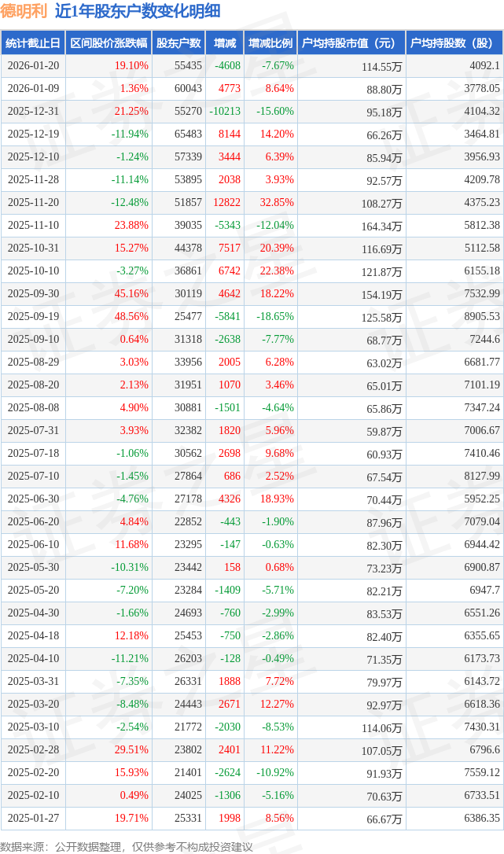Click the 户均持股市值（元） column header

click(351, 43)
